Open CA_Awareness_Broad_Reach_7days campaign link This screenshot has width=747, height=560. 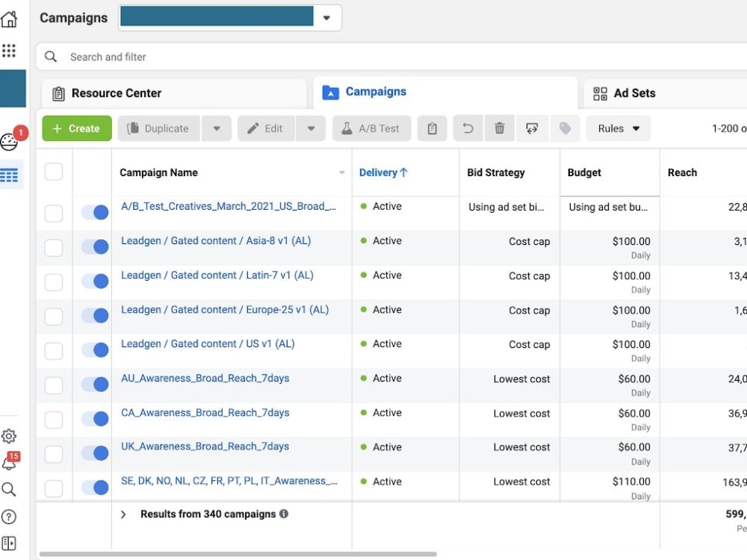205,412
